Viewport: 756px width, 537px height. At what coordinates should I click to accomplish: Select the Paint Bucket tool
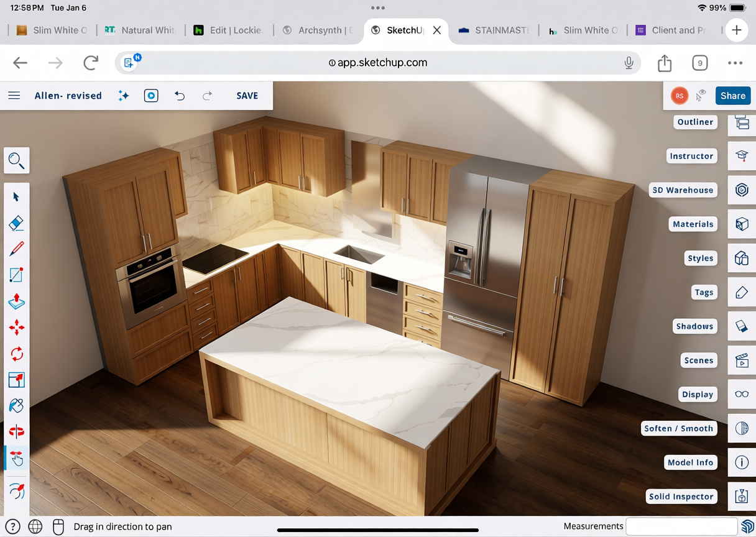coord(17,406)
